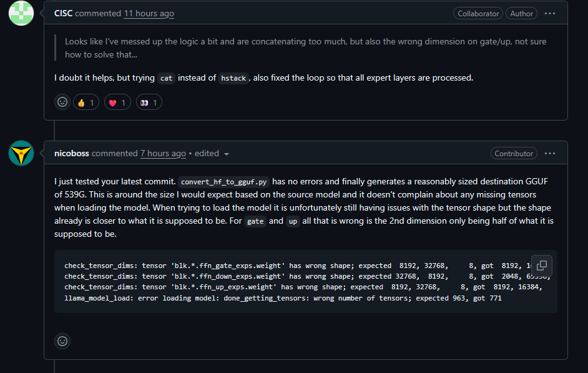Click the 'convert_hf_to_gguf.py' inline code

pos(224,182)
